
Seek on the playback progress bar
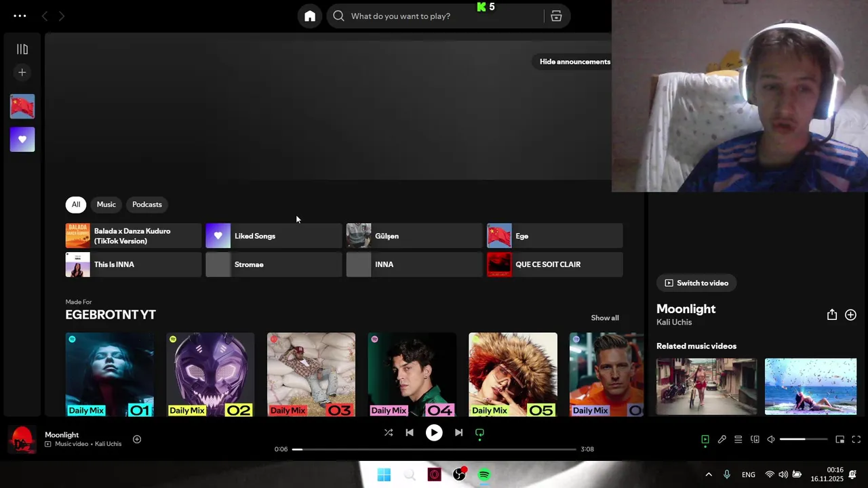(434, 449)
